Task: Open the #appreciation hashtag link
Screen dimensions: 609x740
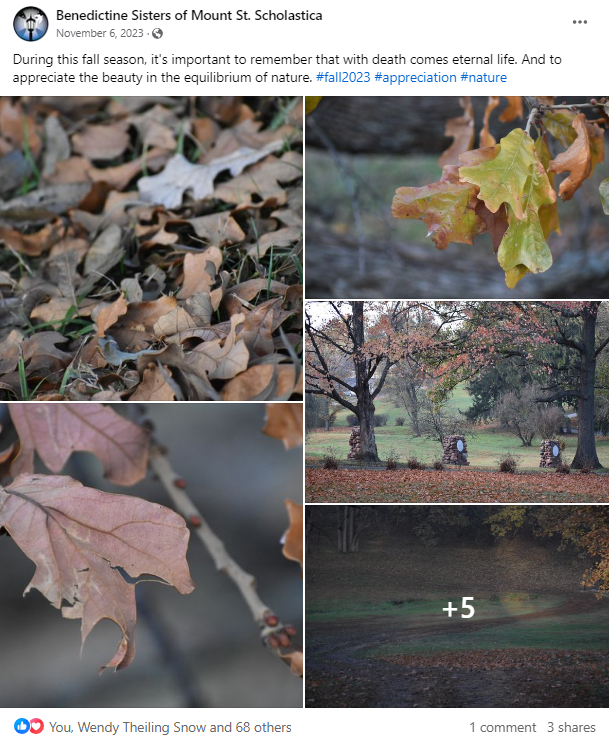Action: pyautogui.click(x=415, y=77)
